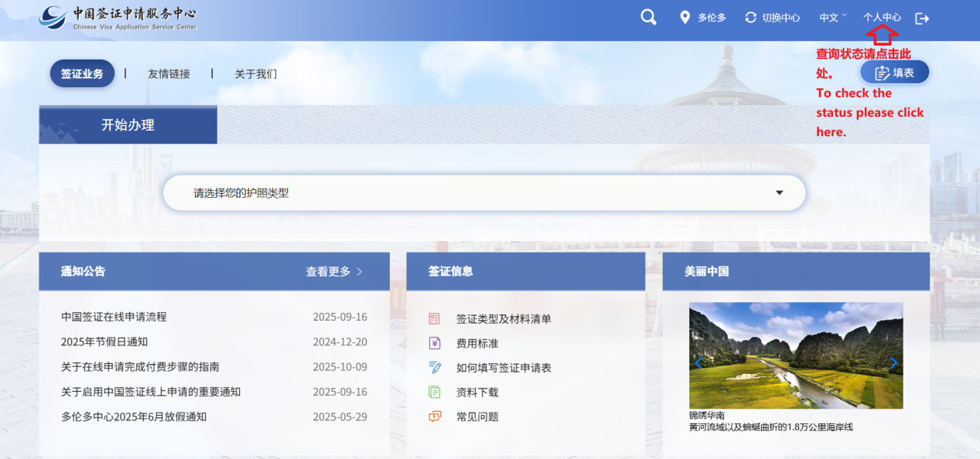Click the date 2025-10-09
Screen dimensions: 980x459
pos(340,366)
